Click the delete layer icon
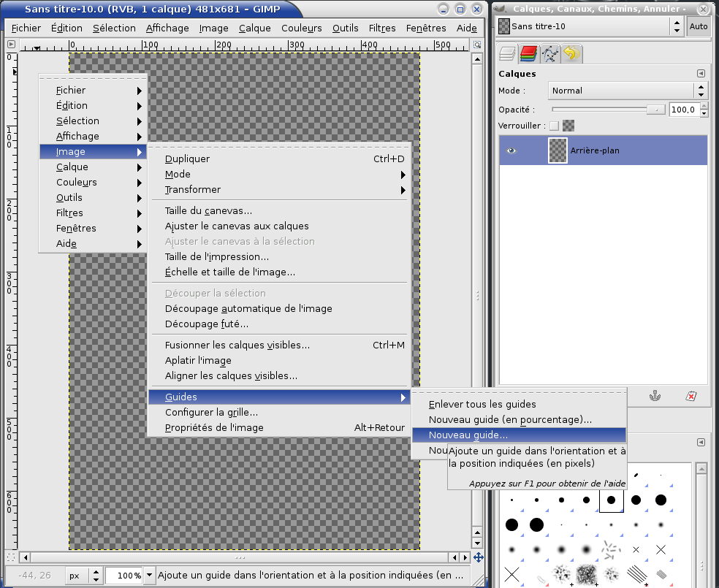Image resolution: width=719 pixels, height=588 pixels. pyautogui.click(x=691, y=396)
